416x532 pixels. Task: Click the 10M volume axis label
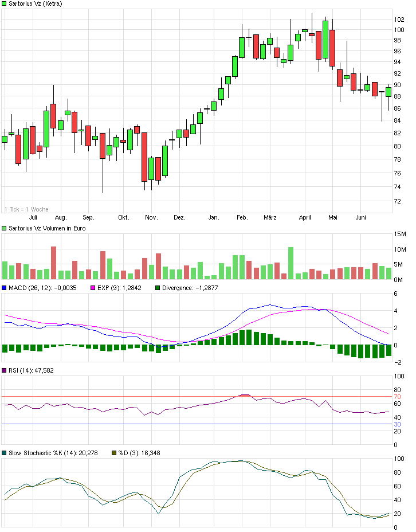[400, 249]
